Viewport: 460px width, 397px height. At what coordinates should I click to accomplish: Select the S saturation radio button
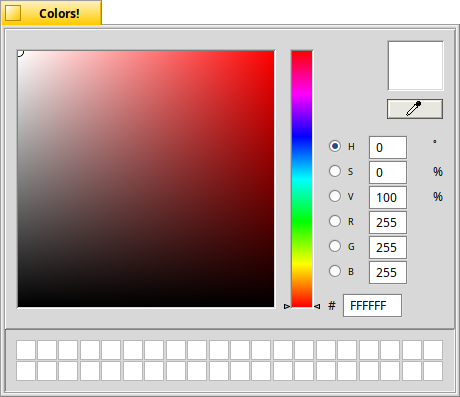tap(335, 171)
